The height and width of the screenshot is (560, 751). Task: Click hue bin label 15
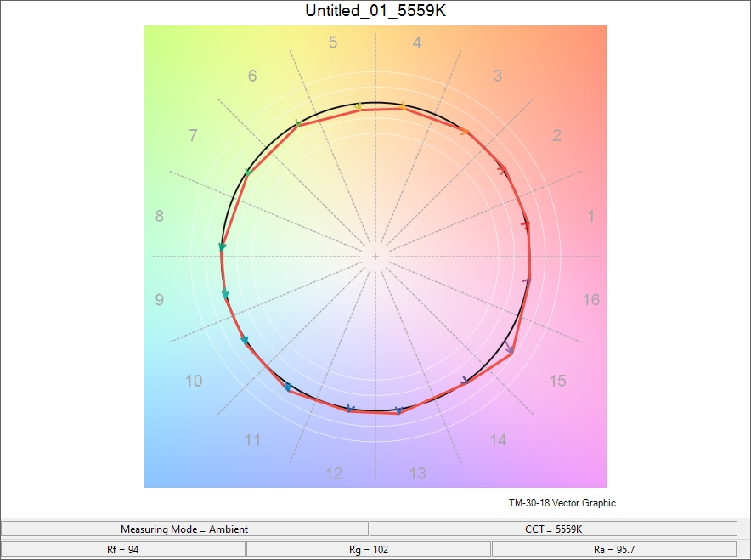(557, 382)
